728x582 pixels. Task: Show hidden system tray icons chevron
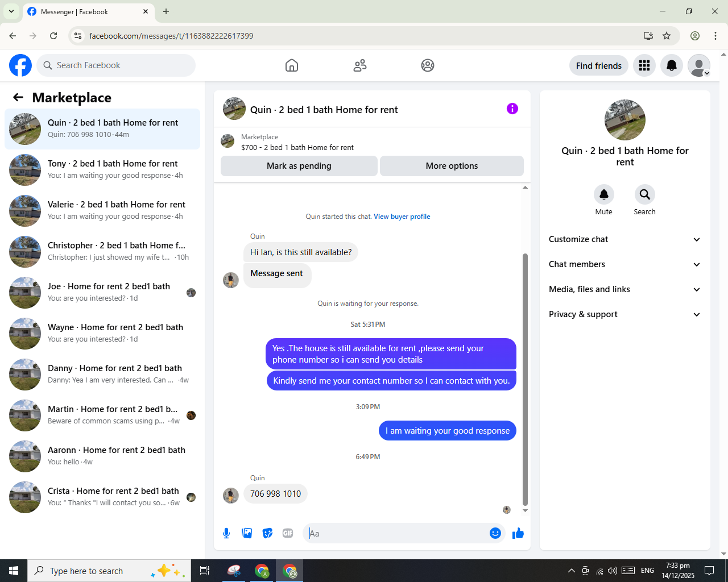tap(571, 571)
